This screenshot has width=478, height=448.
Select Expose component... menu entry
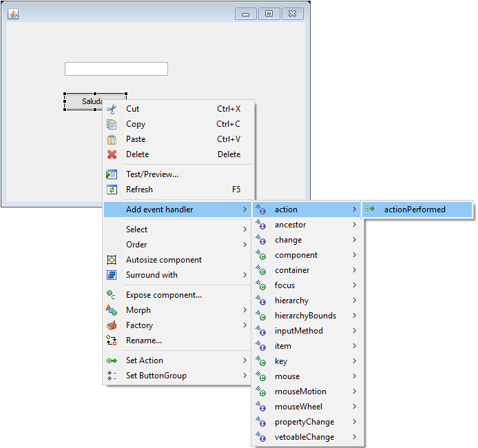point(164,295)
